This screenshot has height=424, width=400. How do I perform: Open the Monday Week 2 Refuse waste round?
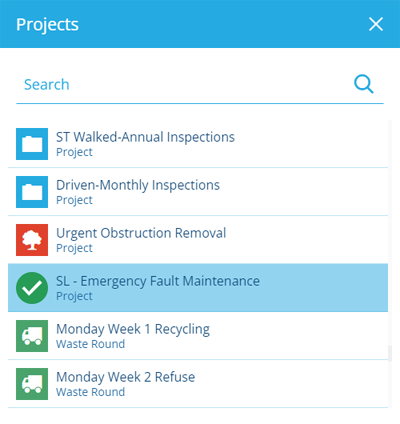[198, 384]
